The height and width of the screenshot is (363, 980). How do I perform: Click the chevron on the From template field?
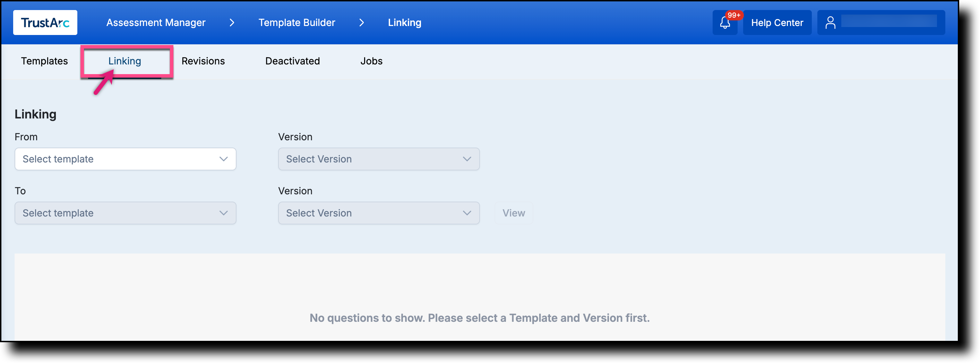[x=223, y=159]
